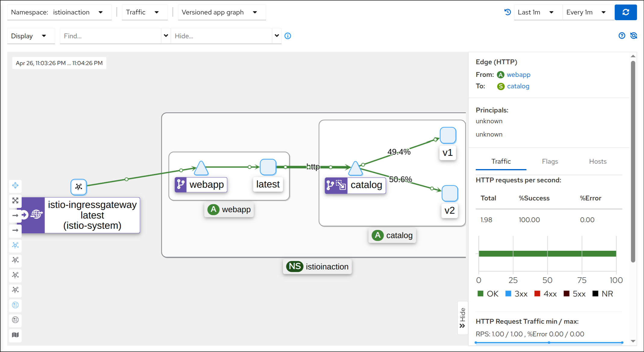This screenshot has height=352, width=644.
Task: Click the %Error column header
Action: pos(590,198)
